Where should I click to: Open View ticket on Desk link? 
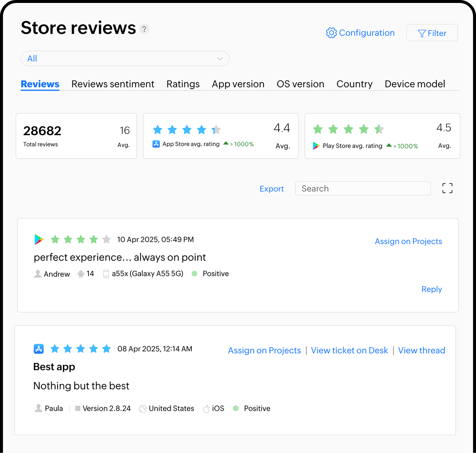(349, 350)
